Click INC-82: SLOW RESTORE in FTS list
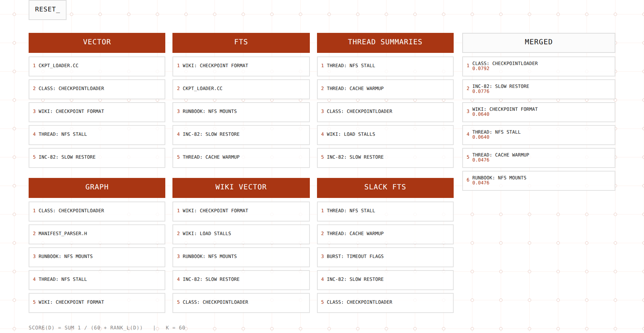Screen dimensions: 644x333 coord(241,135)
